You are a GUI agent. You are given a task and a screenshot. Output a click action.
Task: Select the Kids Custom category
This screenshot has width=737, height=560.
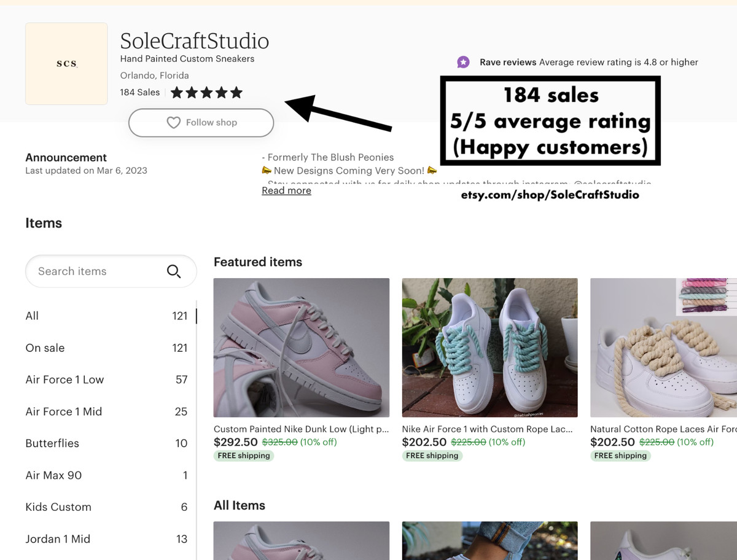click(x=58, y=507)
